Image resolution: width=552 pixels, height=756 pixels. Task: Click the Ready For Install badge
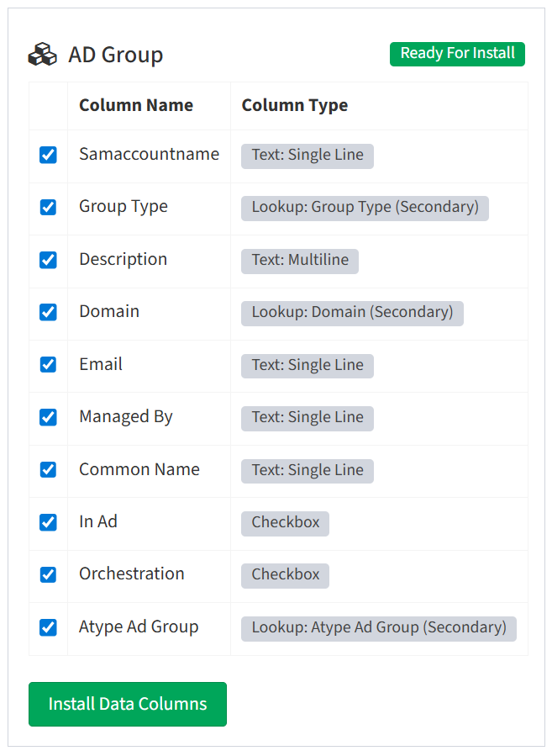pyautogui.click(x=457, y=54)
